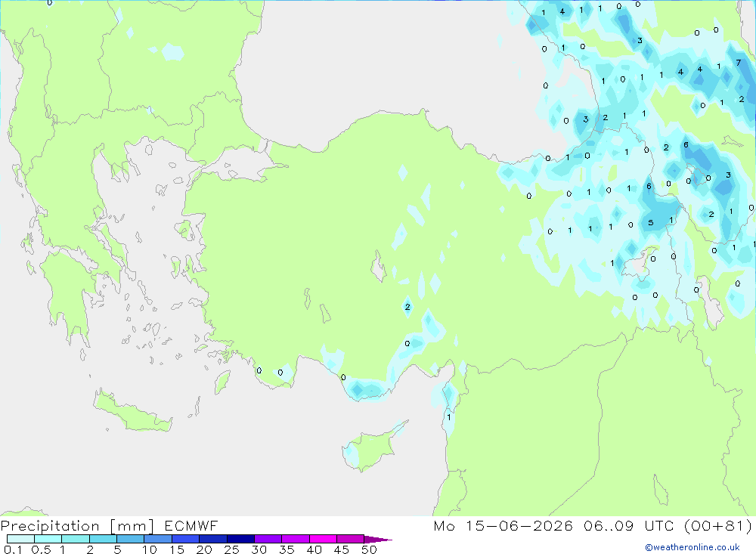Select the 2–5 mm legend color swatch
This screenshot has width=756, height=554.
[103, 539]
